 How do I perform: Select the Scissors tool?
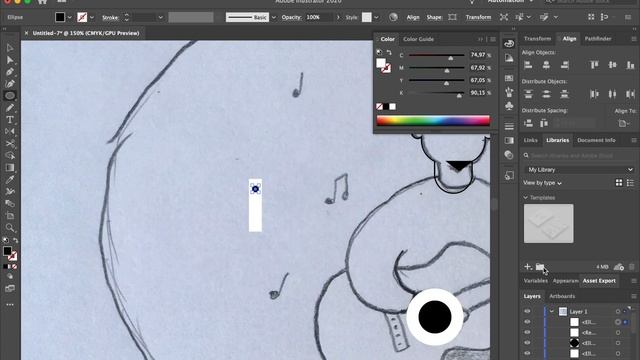tap(10, 144)
